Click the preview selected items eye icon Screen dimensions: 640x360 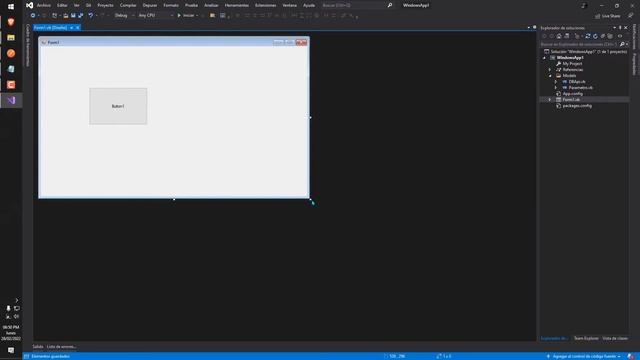[620, 36]
